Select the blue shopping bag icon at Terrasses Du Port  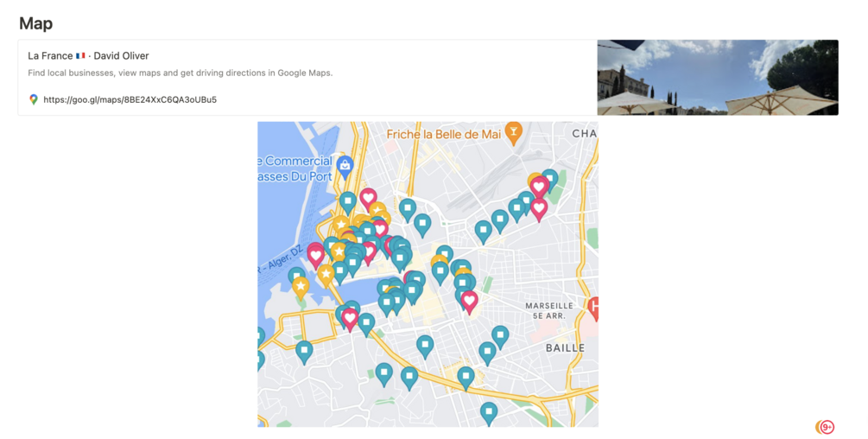[x=345, y=164]
